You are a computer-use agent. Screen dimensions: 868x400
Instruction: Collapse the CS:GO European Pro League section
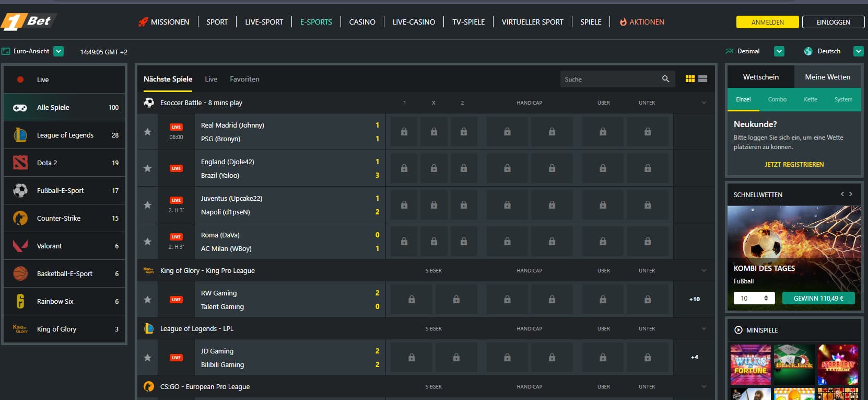[x=703, y=386]
